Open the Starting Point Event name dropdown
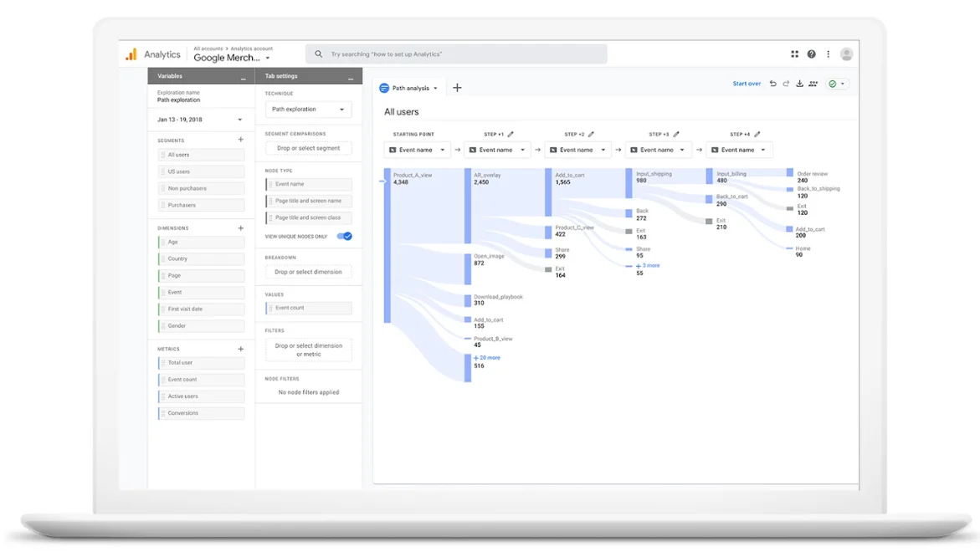980x557 pixels. pyautogui.click(x=417, y=151)
